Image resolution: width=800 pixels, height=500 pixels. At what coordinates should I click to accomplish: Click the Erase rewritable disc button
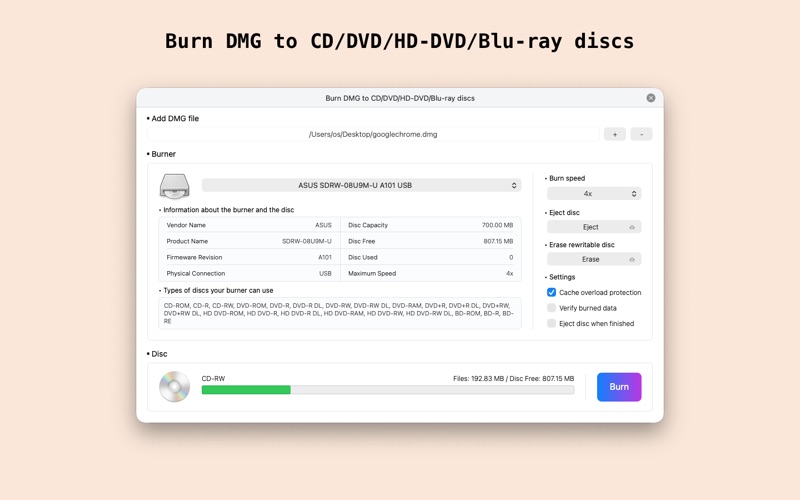594,259
